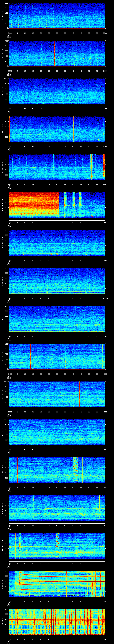Select the spectrogram panel starting at 5:58:00
Viewport: 114px width, 644px height.
click(x=57, y=243)
